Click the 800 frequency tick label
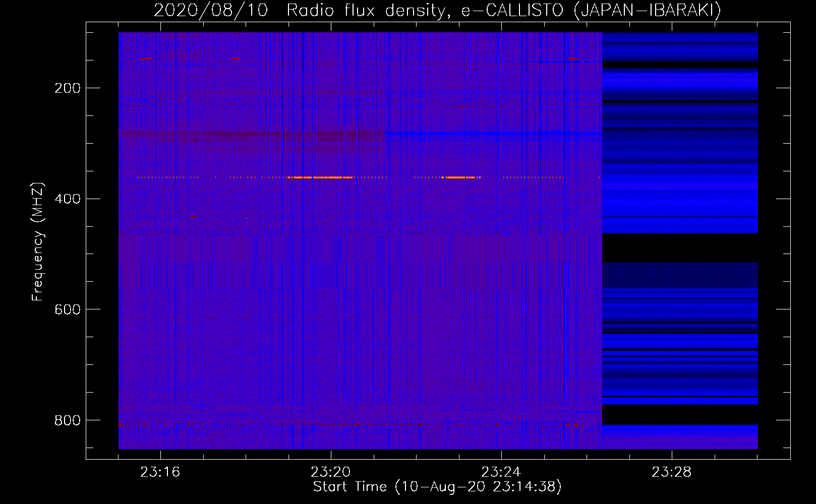 click(x=68, y=420)
